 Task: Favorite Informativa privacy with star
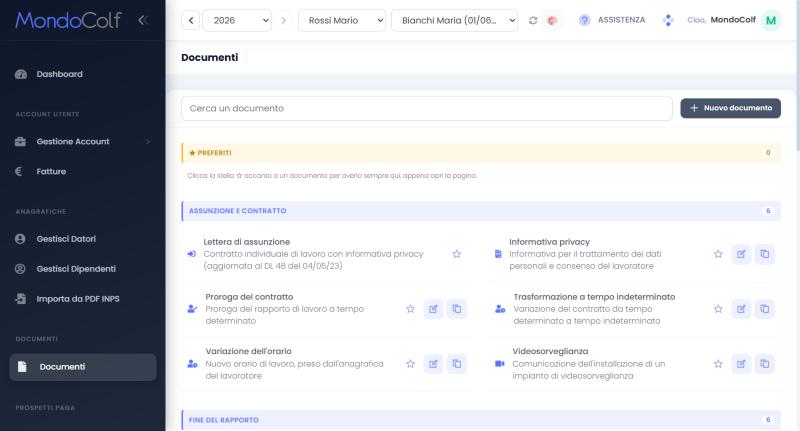[718, 254]
